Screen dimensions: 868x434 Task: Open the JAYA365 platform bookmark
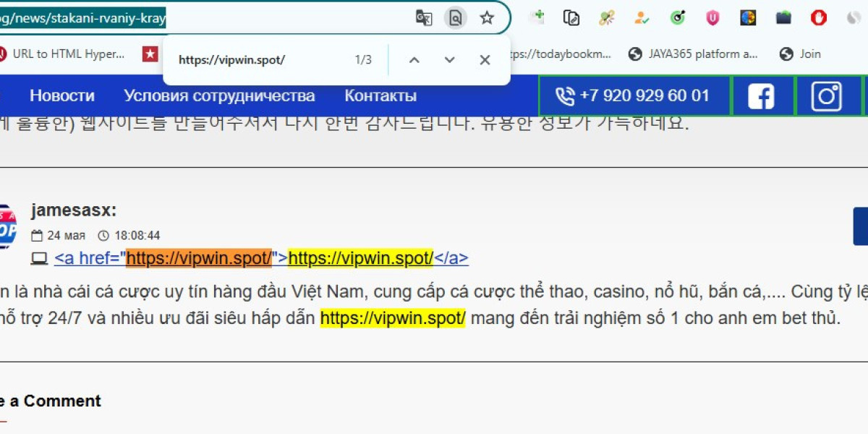click(x=693, y=54)
